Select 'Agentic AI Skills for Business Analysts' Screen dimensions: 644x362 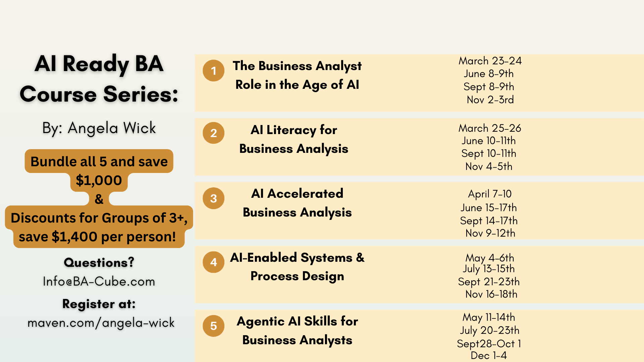pyautogui.click(x=297, y=330)
